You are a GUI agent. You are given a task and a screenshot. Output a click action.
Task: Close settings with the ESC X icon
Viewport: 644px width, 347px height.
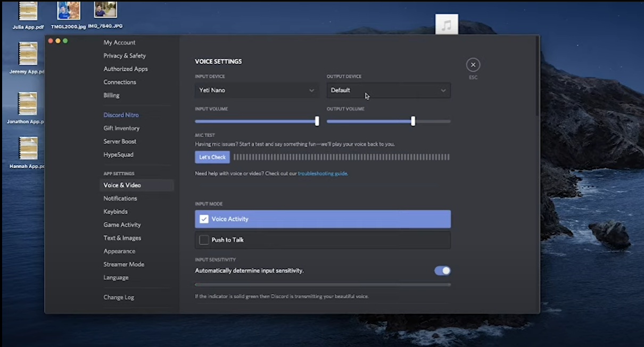pos(473,65)
